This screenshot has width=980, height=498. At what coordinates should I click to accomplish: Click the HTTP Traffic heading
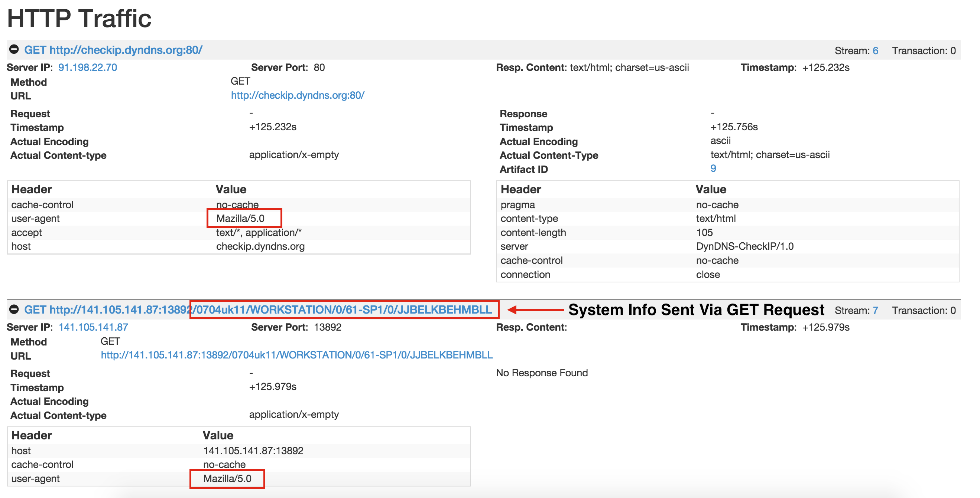pos(79,18)
